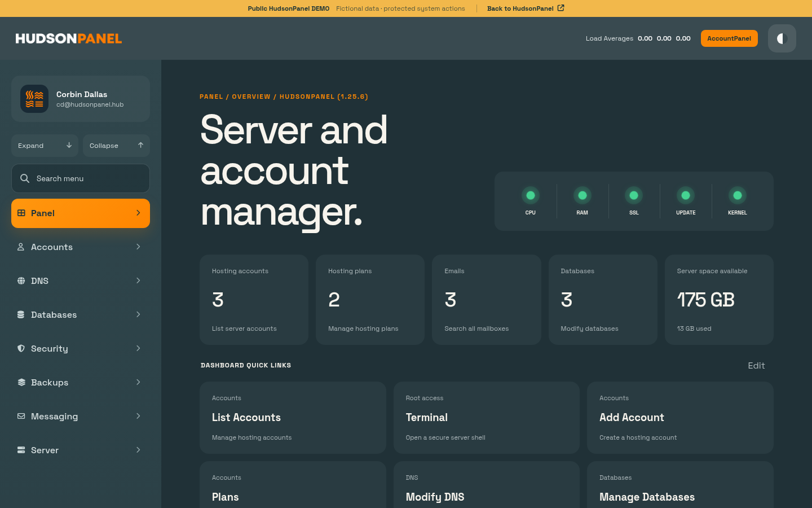The width and height of the screenshot is (812, 508).
Task: Click the Databases stack icon in sidebar
Action: [x=21, y=314]
